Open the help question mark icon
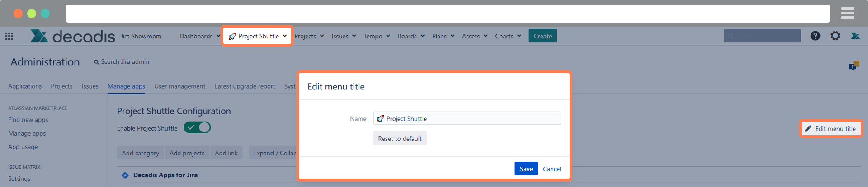Screen dimensions: 868x187 [x=815, y=36]
